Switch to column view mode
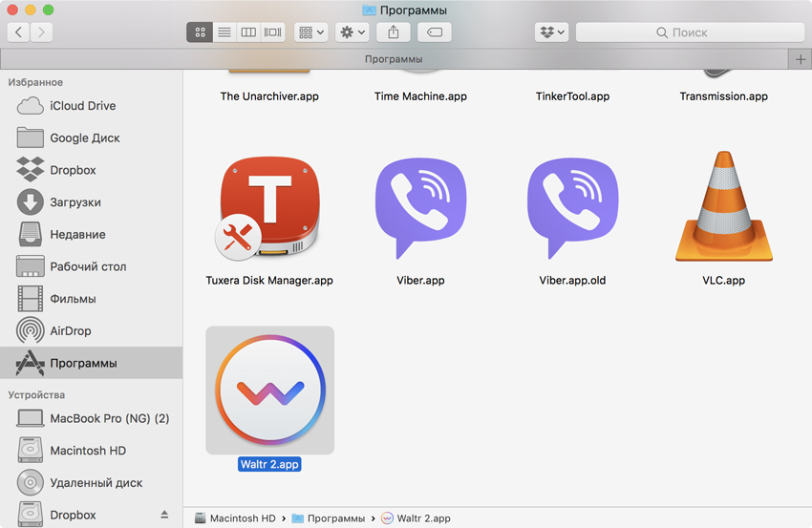812x528 pixels. click(x=248, y=32)
